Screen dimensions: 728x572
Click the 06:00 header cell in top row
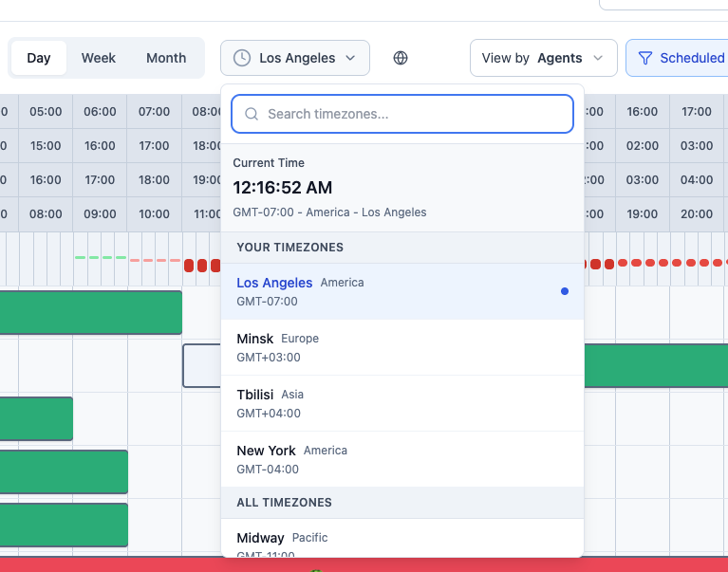click(100, 111)
